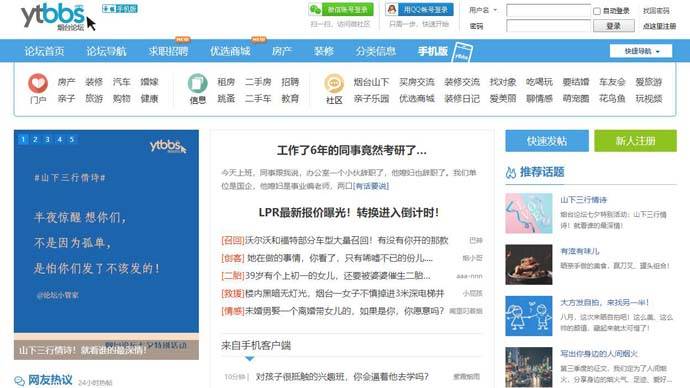
Task: Open the 人间烟火 night city thumbnail
Action: point(529,367)
